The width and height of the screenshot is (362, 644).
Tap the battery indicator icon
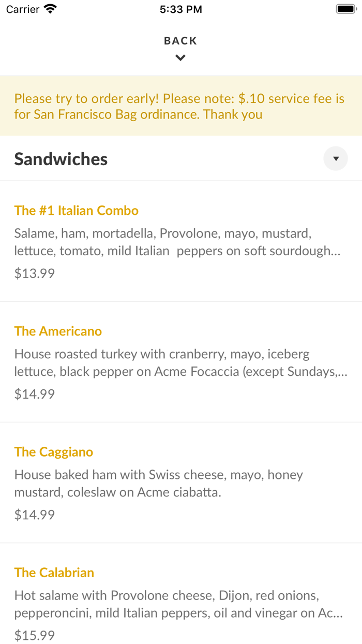pos(345,8)
